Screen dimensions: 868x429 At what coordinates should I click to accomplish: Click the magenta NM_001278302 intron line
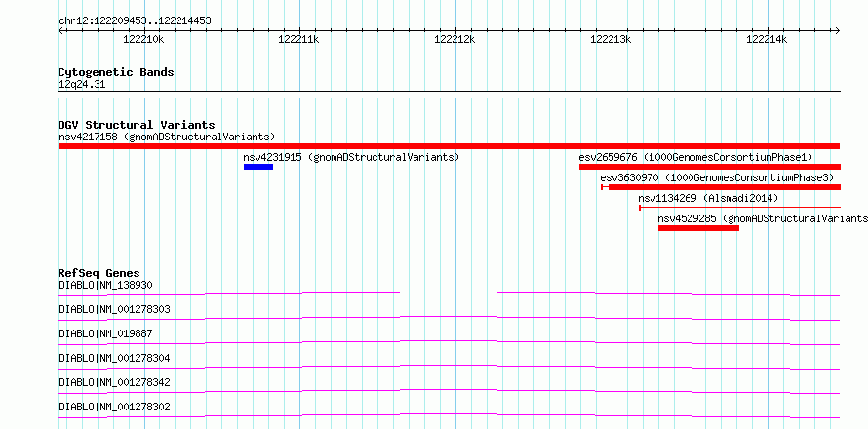pyautogui.click(x=449, y=415)
